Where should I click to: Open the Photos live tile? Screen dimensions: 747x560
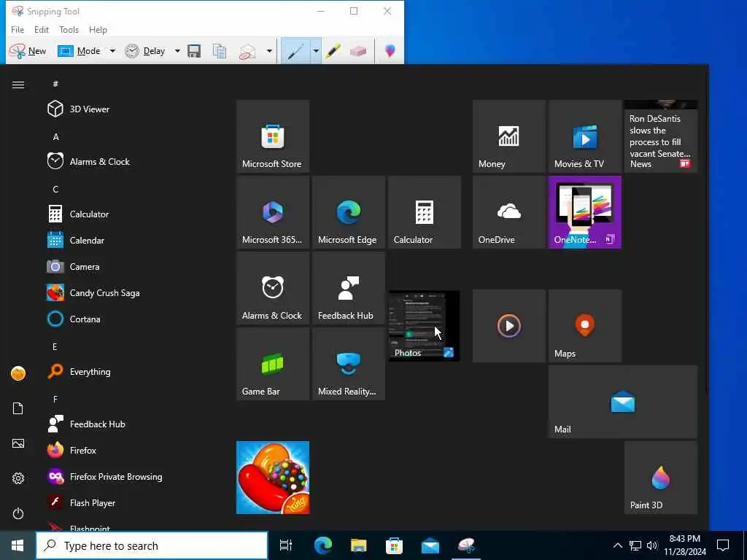click(x=425, y=326)
